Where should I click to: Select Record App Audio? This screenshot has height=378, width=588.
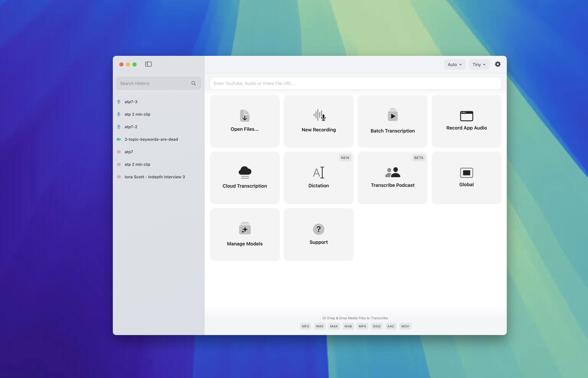466,121
